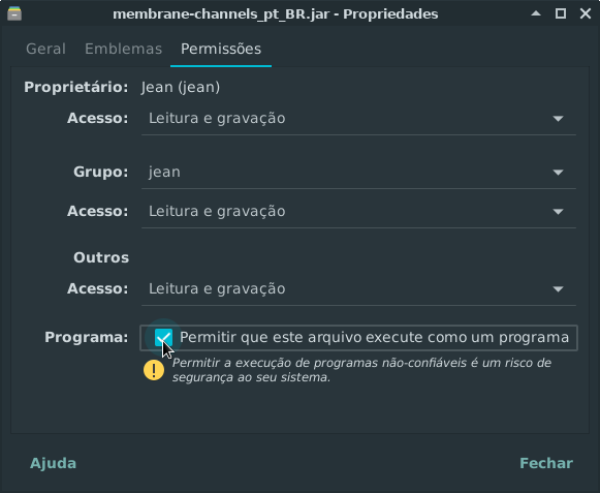
Task: Open the Proprietário Acesso dropdown
Action: [x=359, y=118]
